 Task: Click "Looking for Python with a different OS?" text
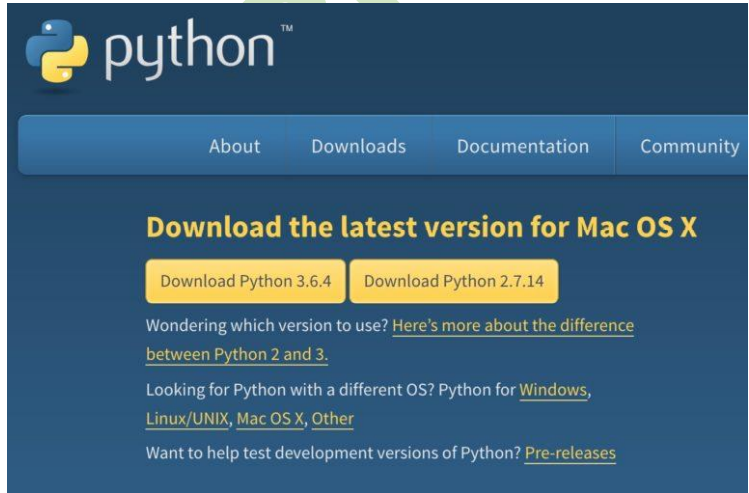pos(290,390)
